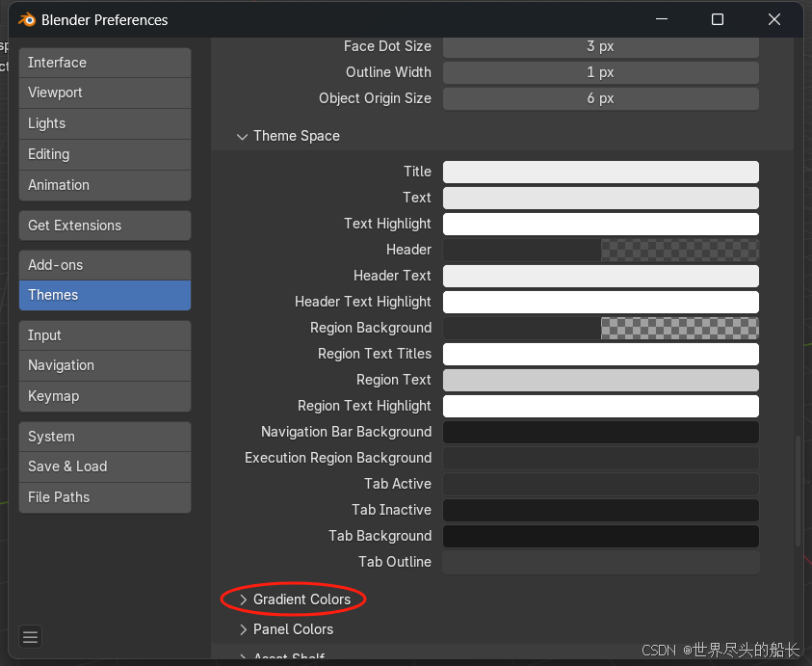Open the Tab Active color swatch
Screen dimensions: 812x666
[601, 484]
